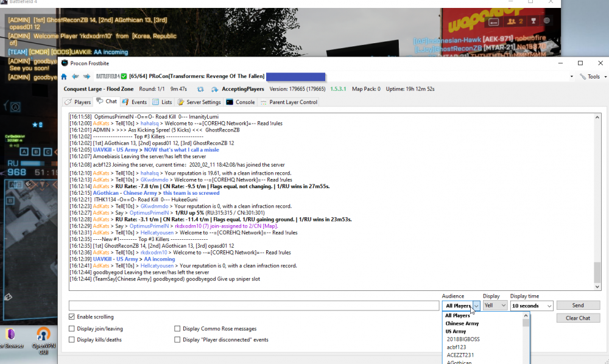Enable Display Commo Rose messages
Image resolution: width=609 pixels, height=364 pixels.
[x=177, y=328]
